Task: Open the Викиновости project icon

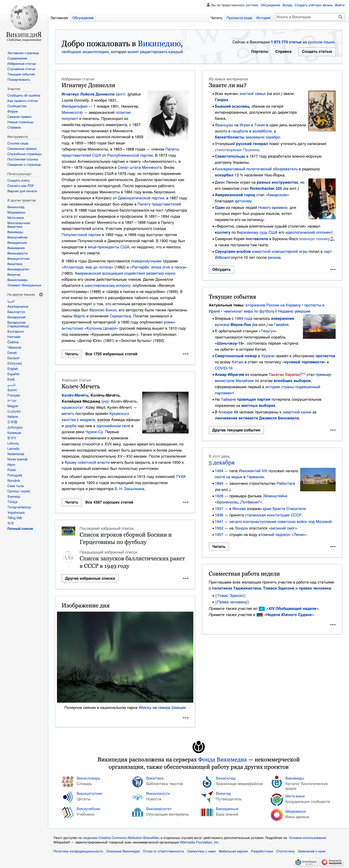Action: tap(138, 797)
